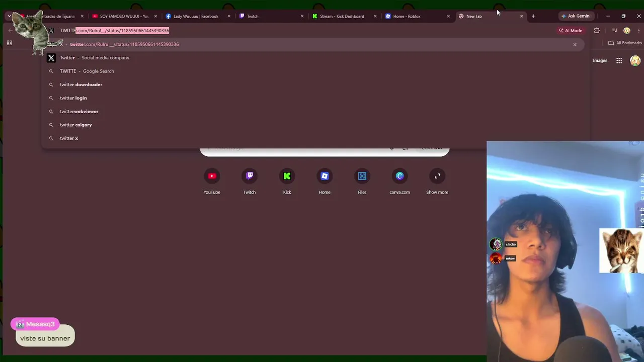
Task: Close the SOY FAMOSO WUUU! tab
Action: click(x=155, y=16)
